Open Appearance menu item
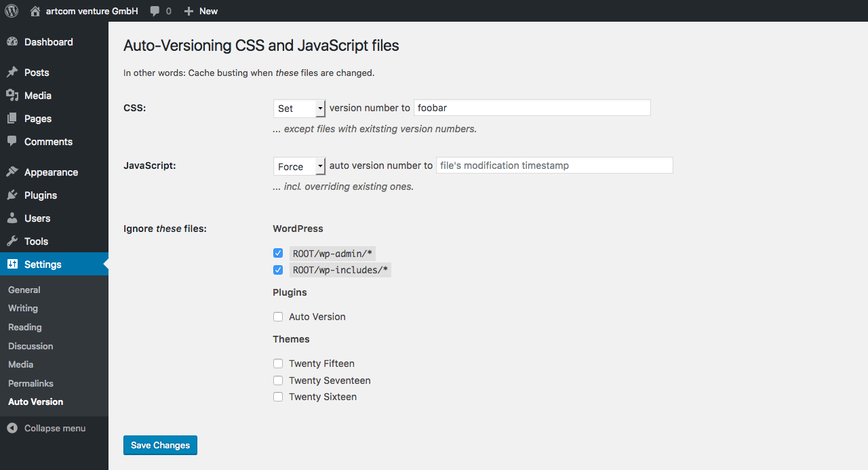 (54, 172)
